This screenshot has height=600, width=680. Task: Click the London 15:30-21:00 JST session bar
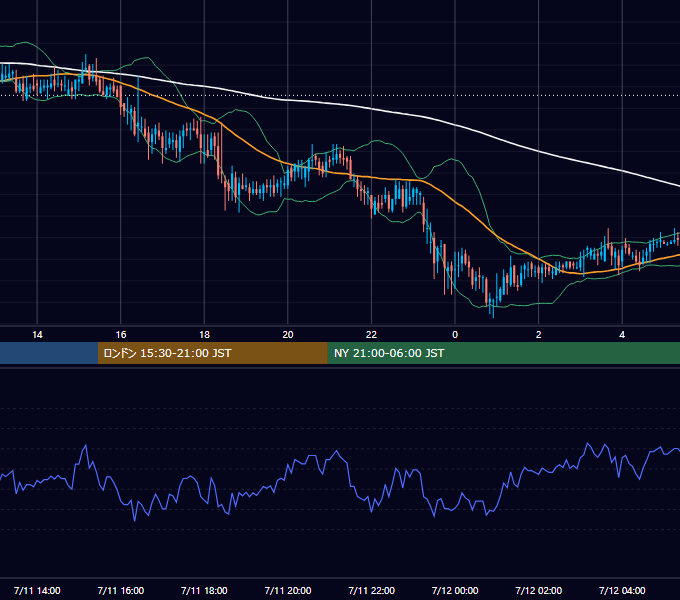(212, 353)
